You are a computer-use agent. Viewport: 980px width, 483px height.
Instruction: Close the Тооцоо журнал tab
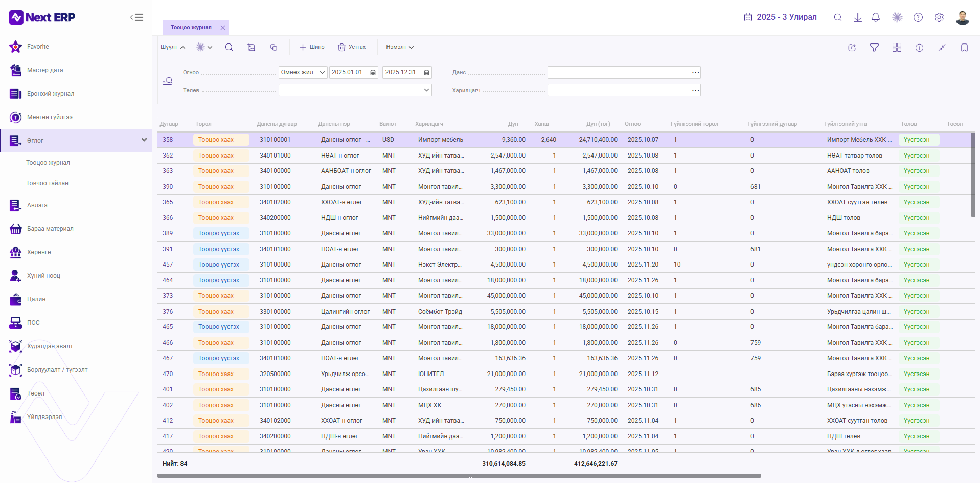223,28
